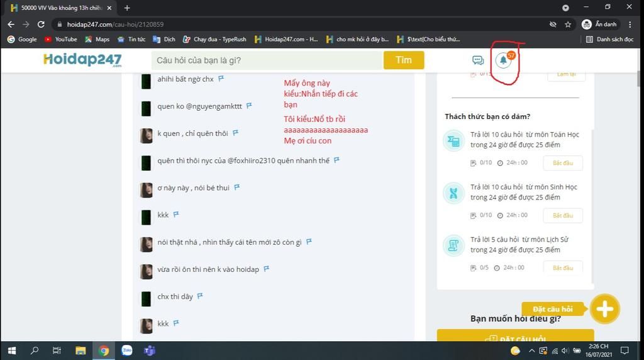Bookmark this page with the star
Image resolution: width=644 pixels, height=360 pixels.
click(x=568, y=25)
